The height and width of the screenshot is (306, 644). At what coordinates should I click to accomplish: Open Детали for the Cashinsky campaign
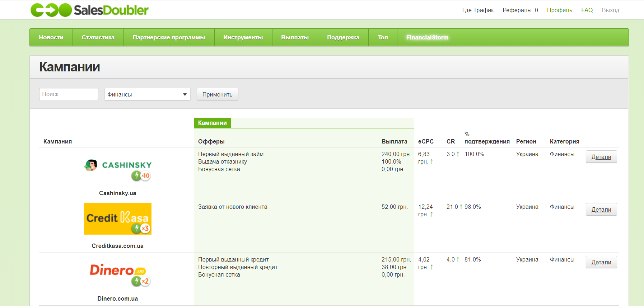tap(601, 157)
